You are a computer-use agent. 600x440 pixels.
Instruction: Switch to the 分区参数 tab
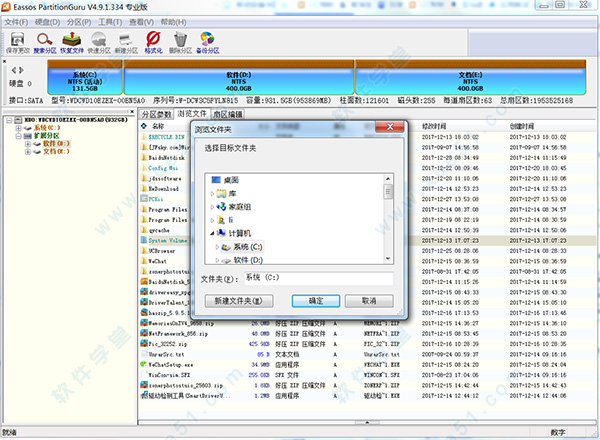click(157, 114)
